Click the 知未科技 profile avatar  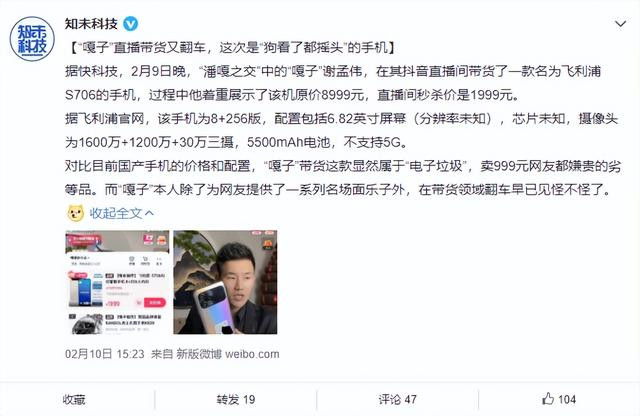click(x=32, y=39)
